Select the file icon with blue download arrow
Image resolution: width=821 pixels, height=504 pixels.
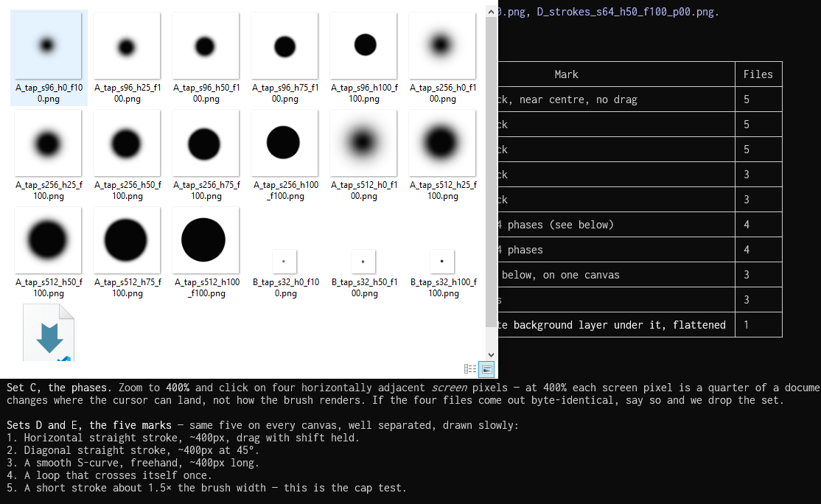49,333
